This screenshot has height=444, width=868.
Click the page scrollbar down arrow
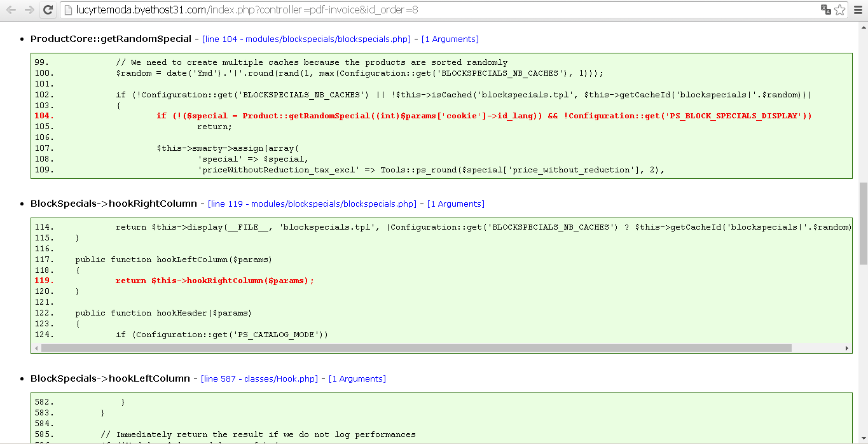(x=863, y=438)
